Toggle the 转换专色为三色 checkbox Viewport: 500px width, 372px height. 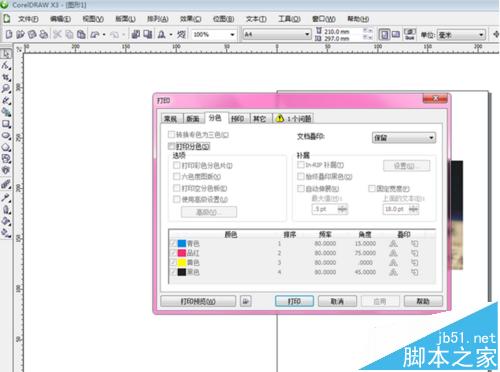click(172, 135)
